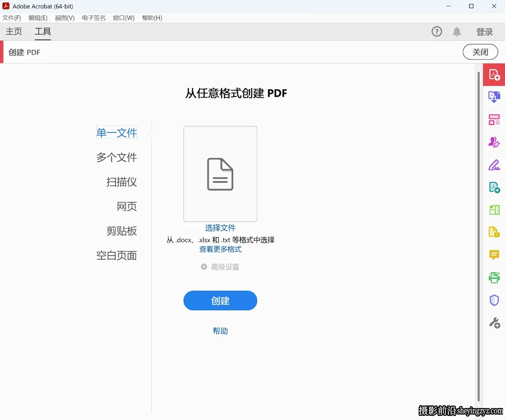Screen dimensions: 505x420
Task: Open the 帮助(H) menu
Action: click(x=152, y=18)
